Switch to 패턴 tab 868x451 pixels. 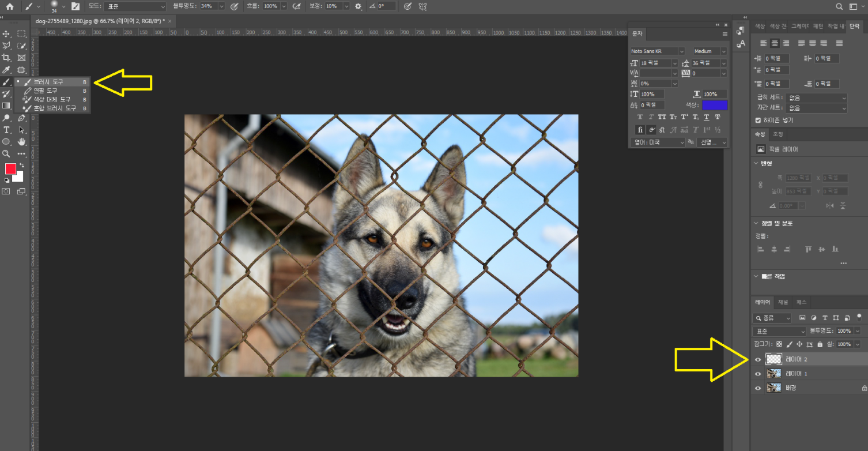point(818,26)
